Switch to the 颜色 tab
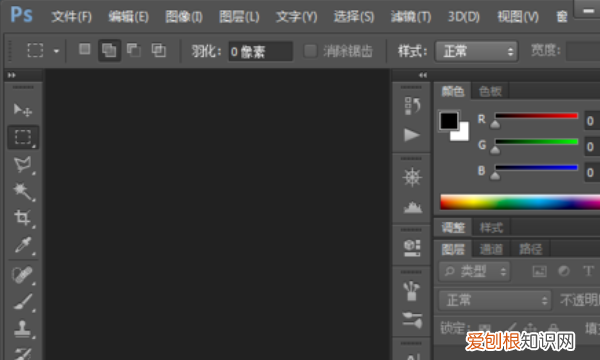Viewport: 600px width, 360px height. point(453,91)
